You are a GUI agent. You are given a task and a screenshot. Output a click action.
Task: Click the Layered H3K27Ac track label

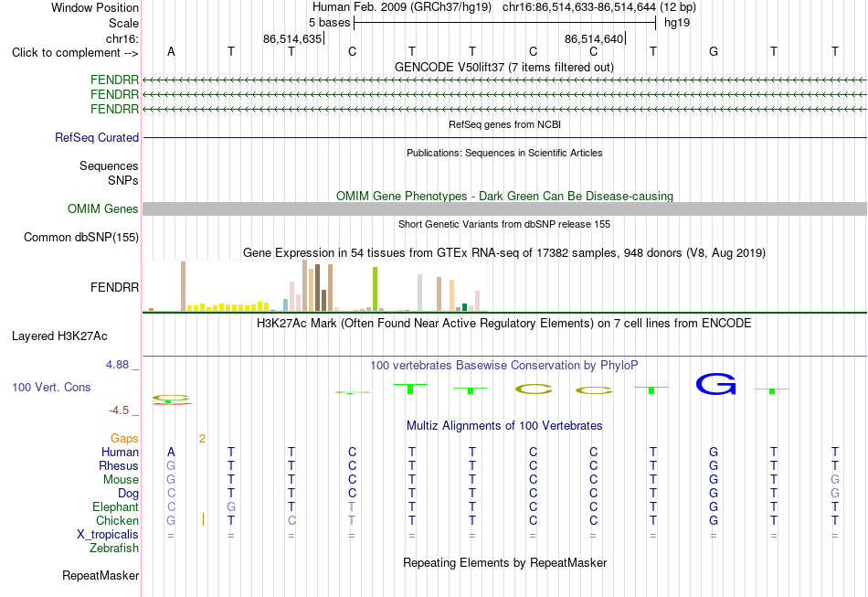(x=59, y=336)
